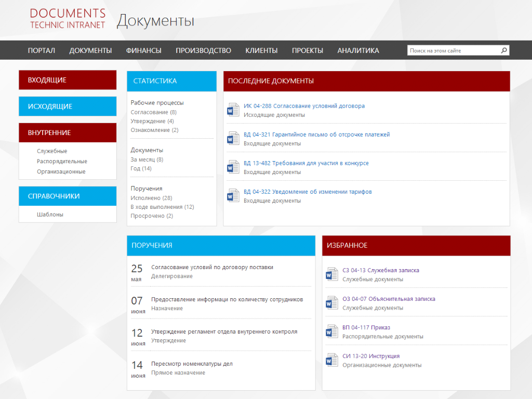This screenshot has width=532, height=399.
Task: Click Word icon next to ВД 04-321 letter
Action: (x=233, y=139)
